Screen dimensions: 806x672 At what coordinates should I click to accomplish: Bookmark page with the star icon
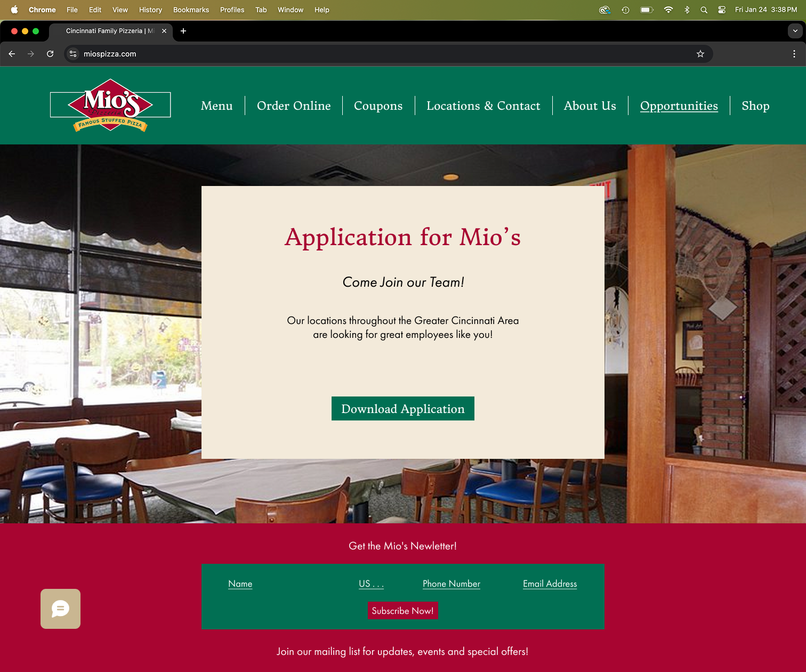point(700,54)
